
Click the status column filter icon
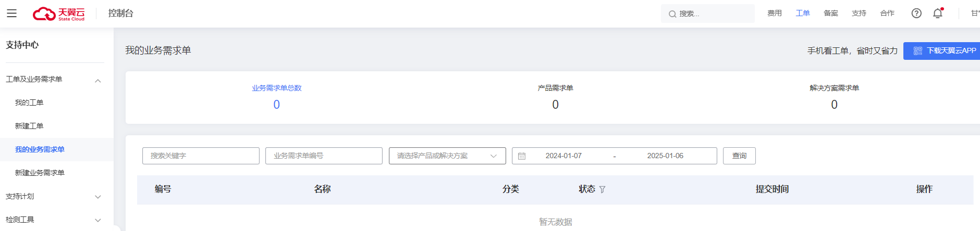click(x=603, y=189)
